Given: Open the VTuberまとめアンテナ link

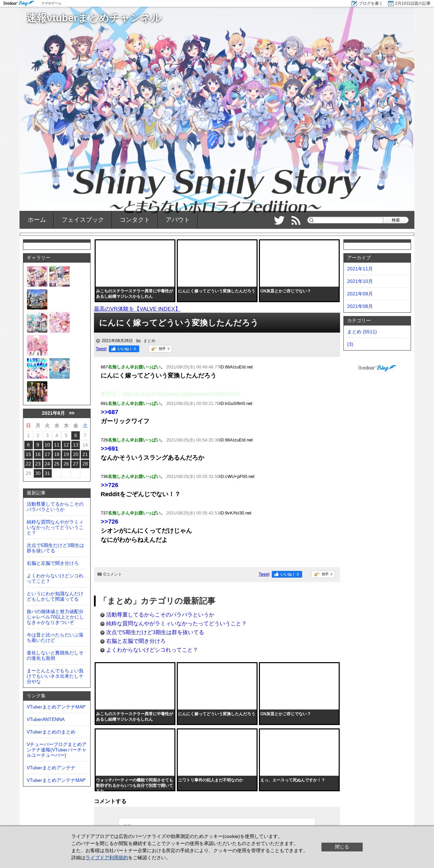Looking at the screenshot, I should coord(51,768).
